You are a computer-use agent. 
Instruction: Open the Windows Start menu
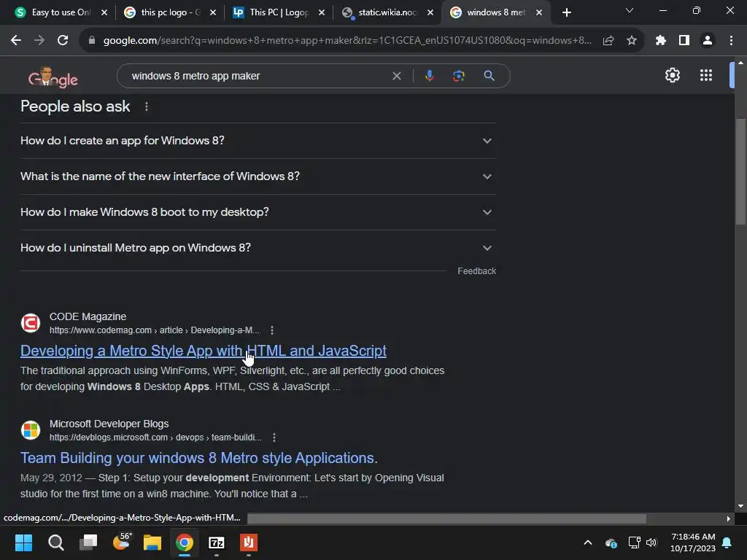[23, 542]
